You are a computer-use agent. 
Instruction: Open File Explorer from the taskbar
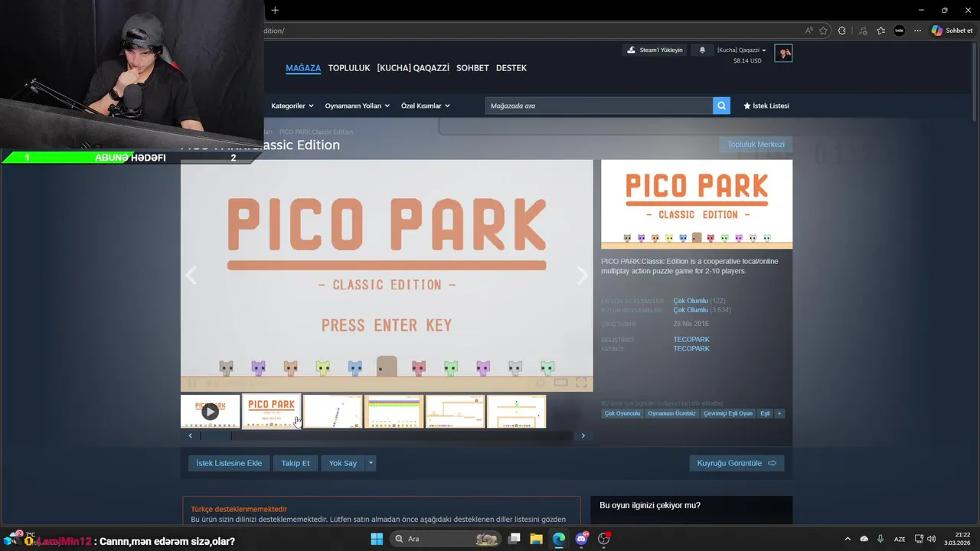[x=537, y=539]
